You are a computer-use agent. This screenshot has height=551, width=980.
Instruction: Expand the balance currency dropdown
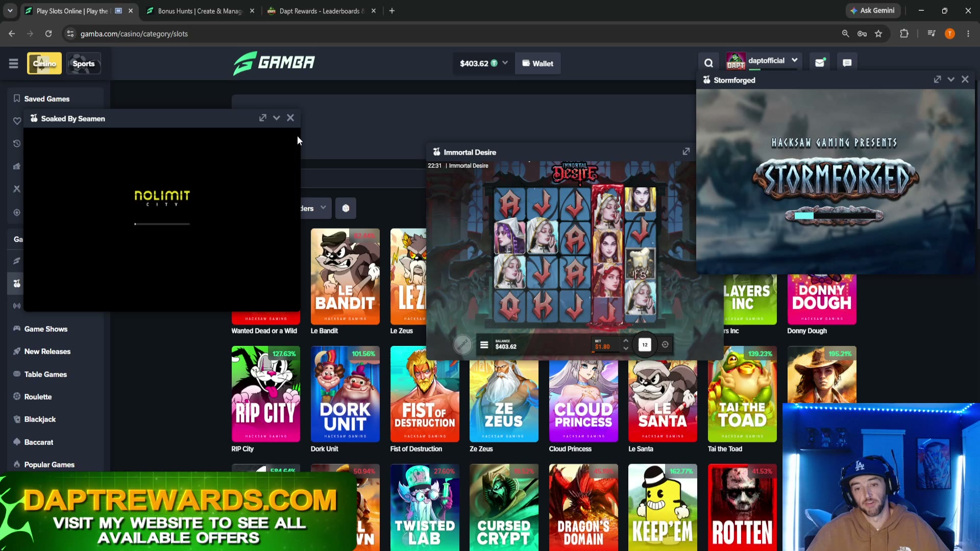point(505,63)
